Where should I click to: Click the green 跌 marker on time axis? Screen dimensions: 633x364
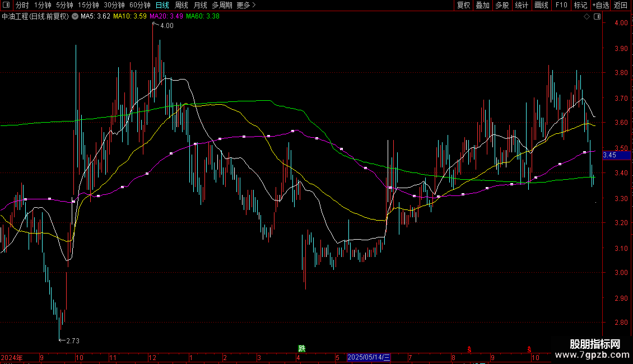click(x=301, y=348)
